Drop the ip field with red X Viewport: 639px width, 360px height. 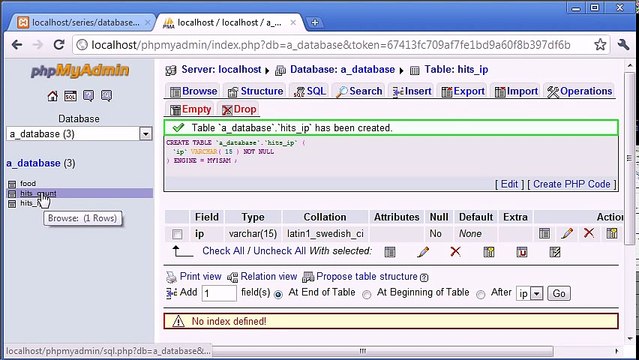tap(589, 233)
